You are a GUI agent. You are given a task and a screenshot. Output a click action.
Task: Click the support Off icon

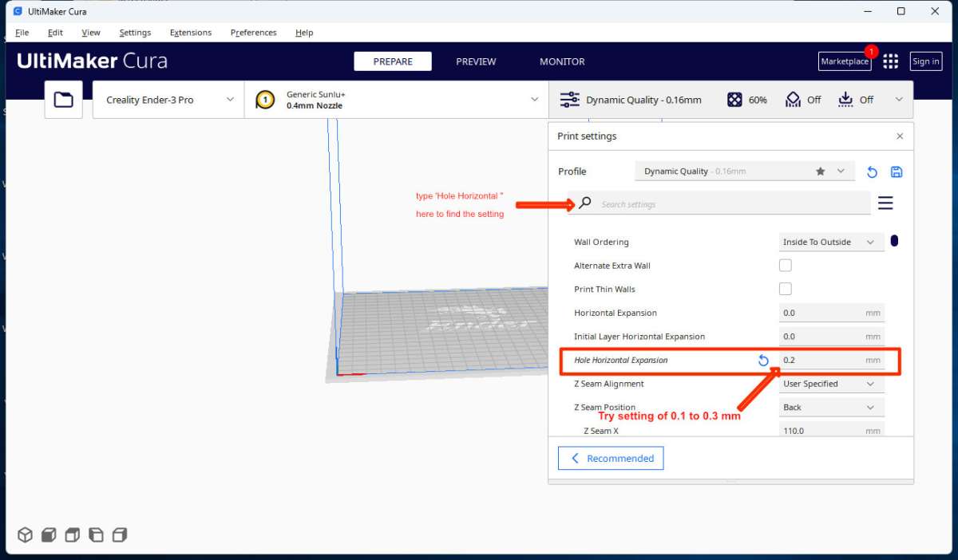(x=793, y=100)
